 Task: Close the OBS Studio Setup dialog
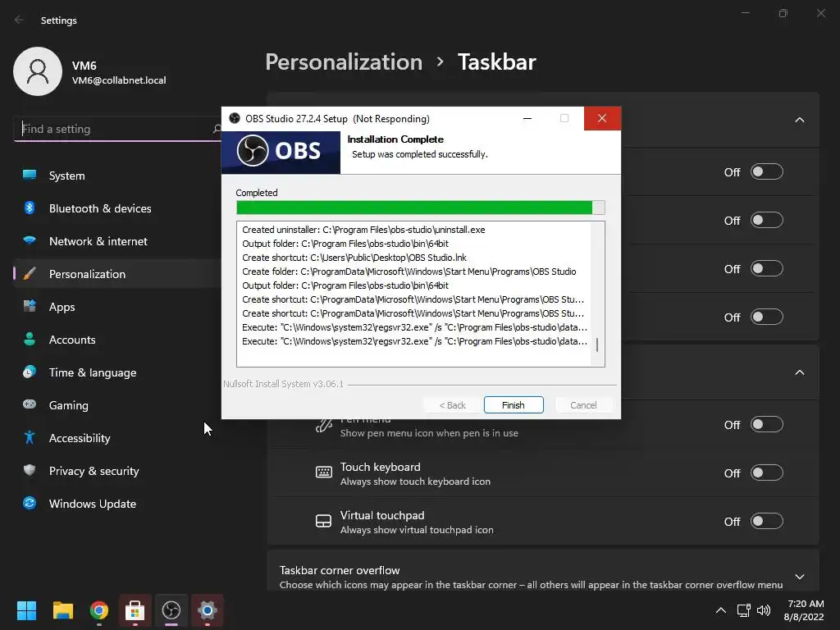pyautogui.click(x=602, y=118)
